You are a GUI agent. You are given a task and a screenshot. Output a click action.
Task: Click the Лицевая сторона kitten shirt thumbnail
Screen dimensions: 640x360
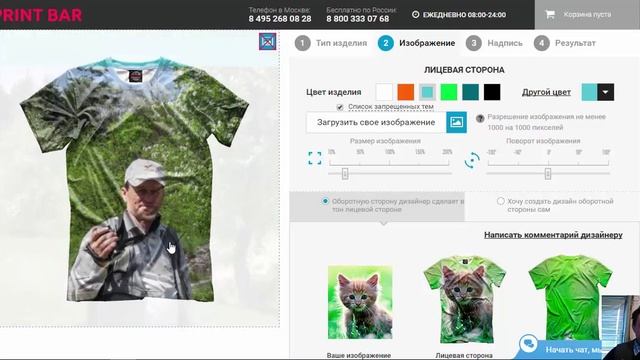464,300
